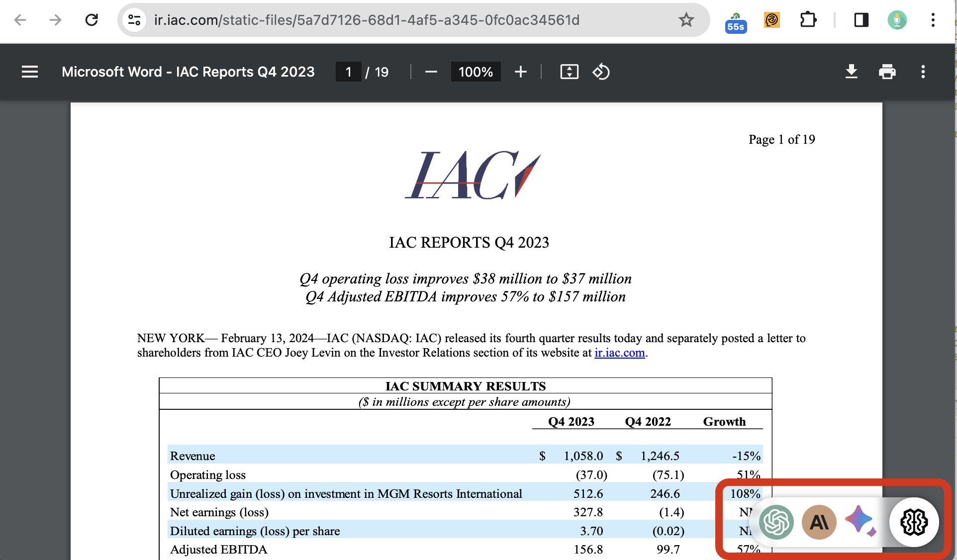Click the 'Q4 2023' column header
Screen dimensions: 957x560
(x=572, y=422)
